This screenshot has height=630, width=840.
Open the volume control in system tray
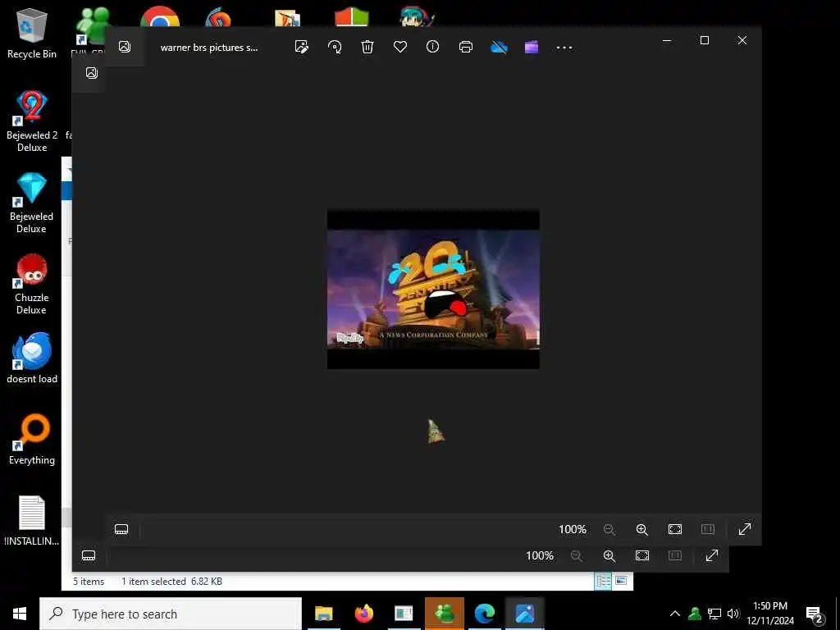coord(733,614)
